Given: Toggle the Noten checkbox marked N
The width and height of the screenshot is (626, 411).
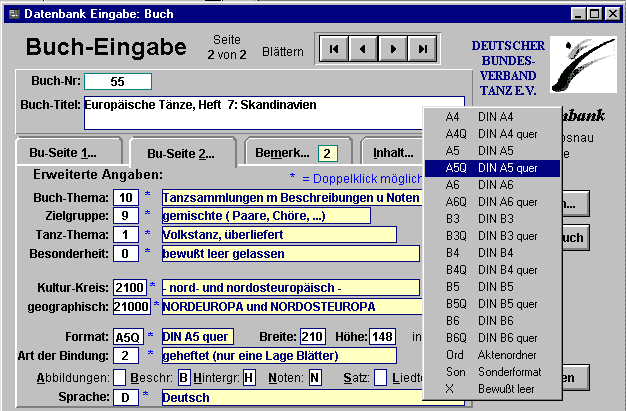Looking at the screenshot, I should pyautogui.click(x=314, y=377).
